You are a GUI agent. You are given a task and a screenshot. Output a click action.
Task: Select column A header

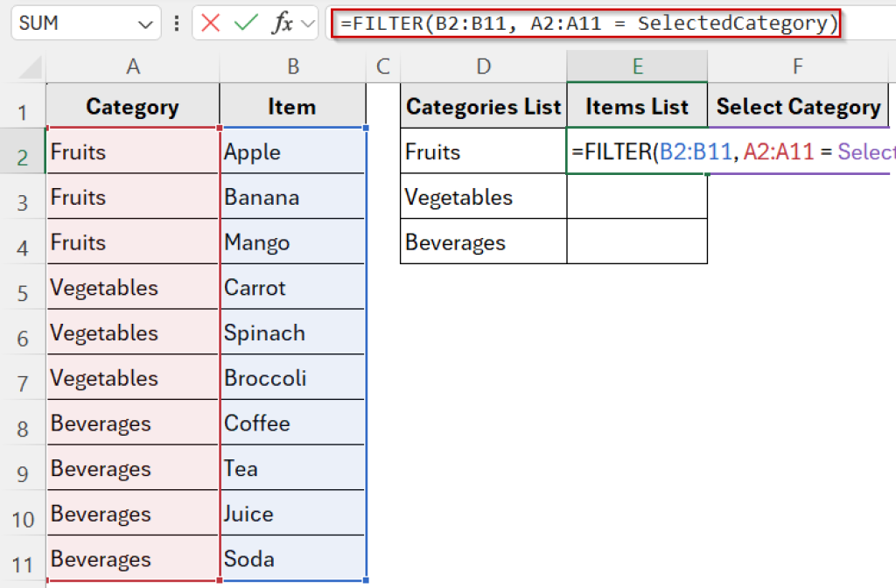[132, 66]
